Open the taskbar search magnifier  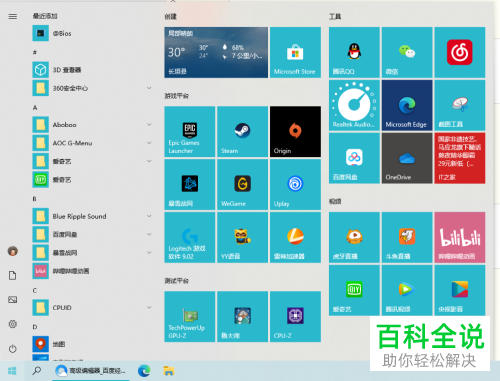37,371
